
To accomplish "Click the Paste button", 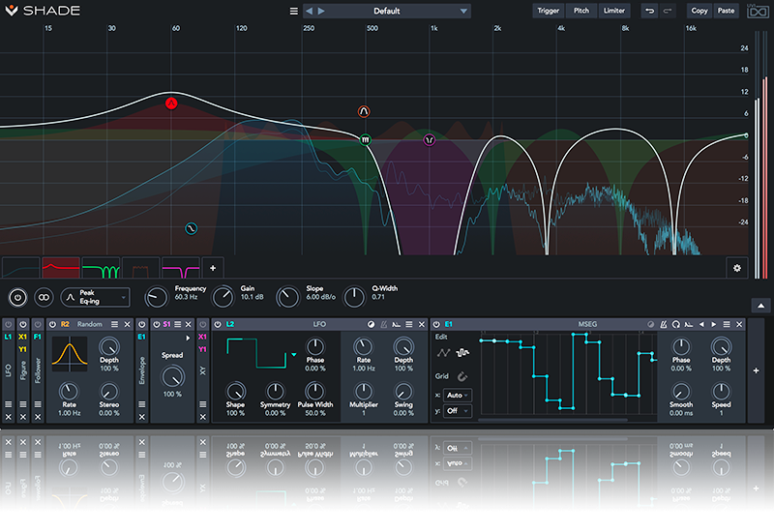I will [727, 11].
